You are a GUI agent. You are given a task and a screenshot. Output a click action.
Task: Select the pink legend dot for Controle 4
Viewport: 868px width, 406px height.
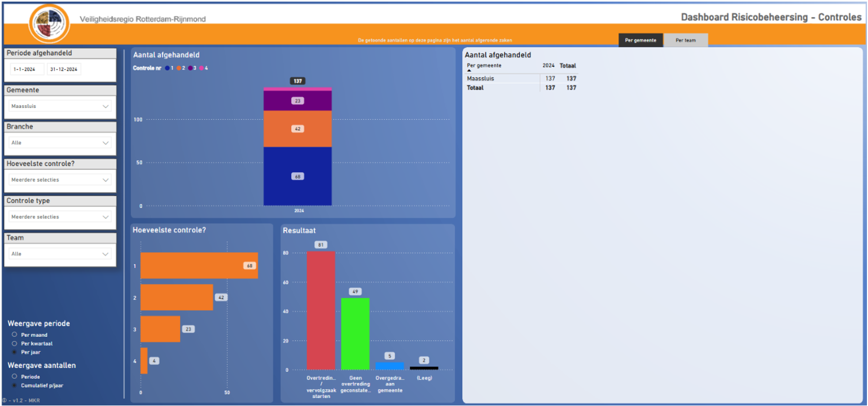coord(201,68)
